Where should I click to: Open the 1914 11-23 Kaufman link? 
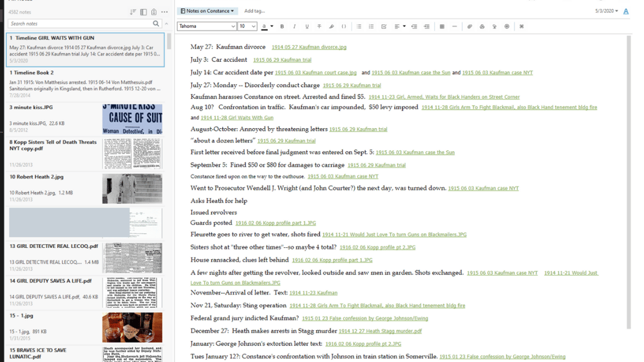click(x=314, y=293)
